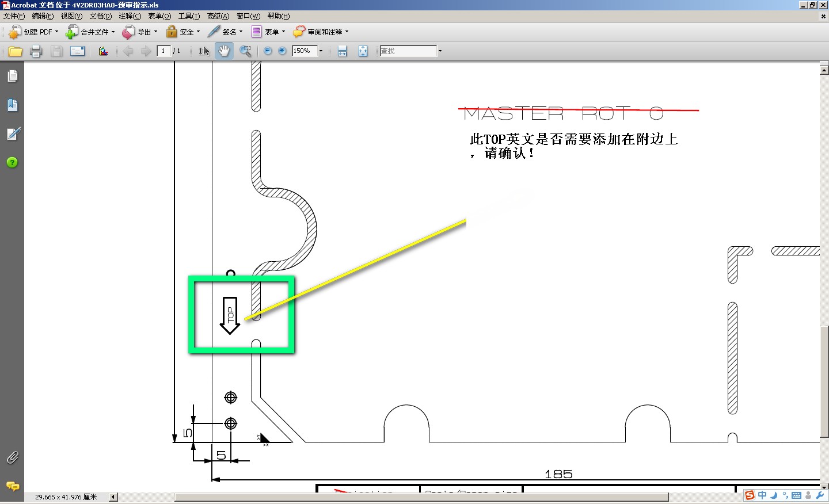Activate the Marquee Zoom tool
The width and height of the screenshot is (829, 504).
245,51
